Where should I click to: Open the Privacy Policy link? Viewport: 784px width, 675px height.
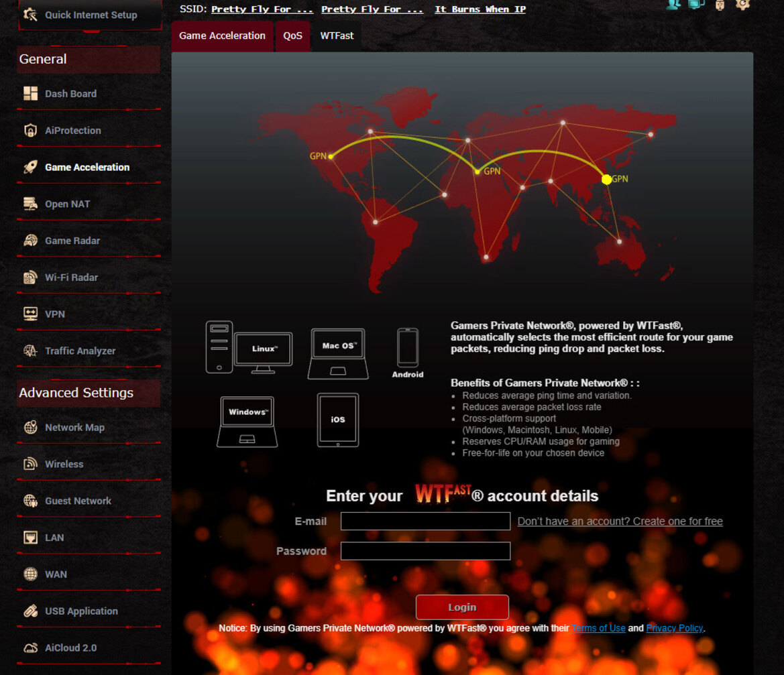[x=675, y=628]
